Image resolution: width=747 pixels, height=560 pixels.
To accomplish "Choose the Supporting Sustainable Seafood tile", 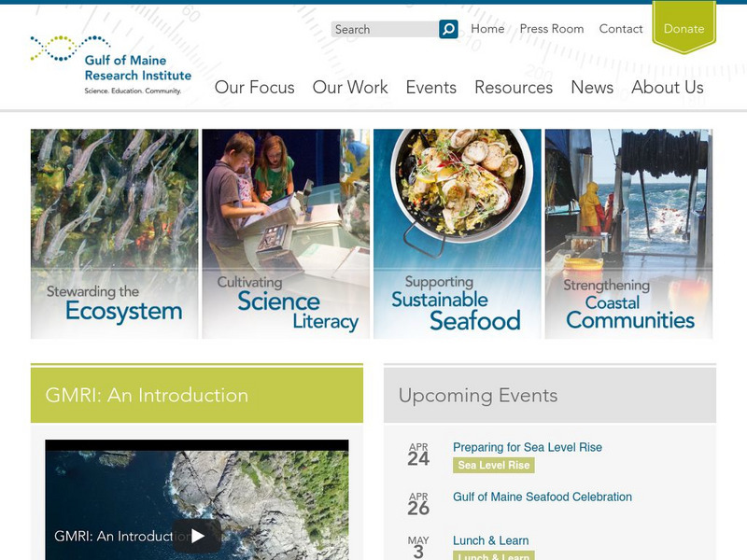I will tap(458, 234).
